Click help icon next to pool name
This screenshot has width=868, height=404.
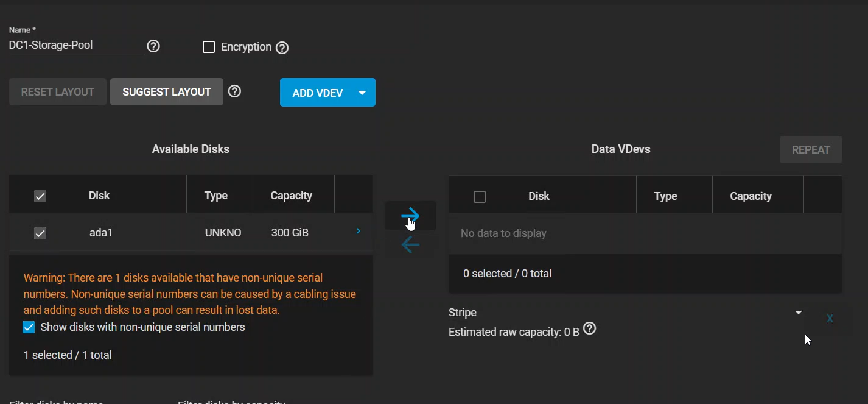153,46
